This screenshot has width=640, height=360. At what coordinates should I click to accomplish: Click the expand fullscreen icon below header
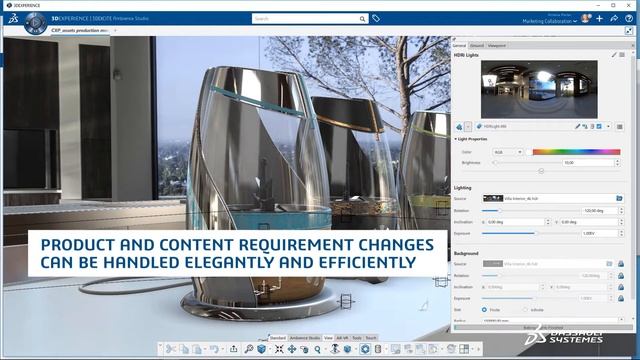629,31
